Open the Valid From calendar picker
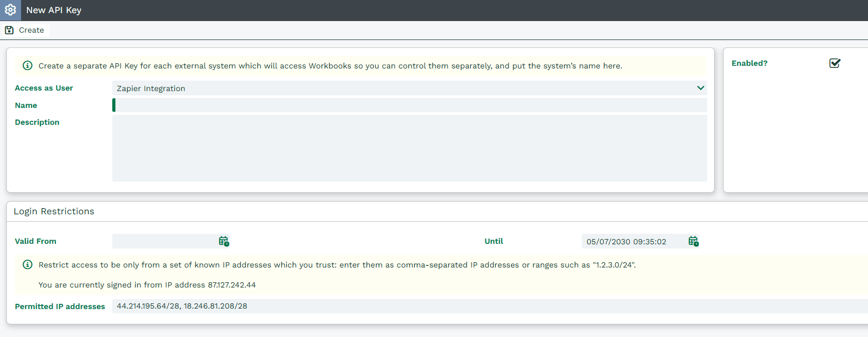Image resolution: width=868 pixels, height=337 pixels. [x=223, y=241]
